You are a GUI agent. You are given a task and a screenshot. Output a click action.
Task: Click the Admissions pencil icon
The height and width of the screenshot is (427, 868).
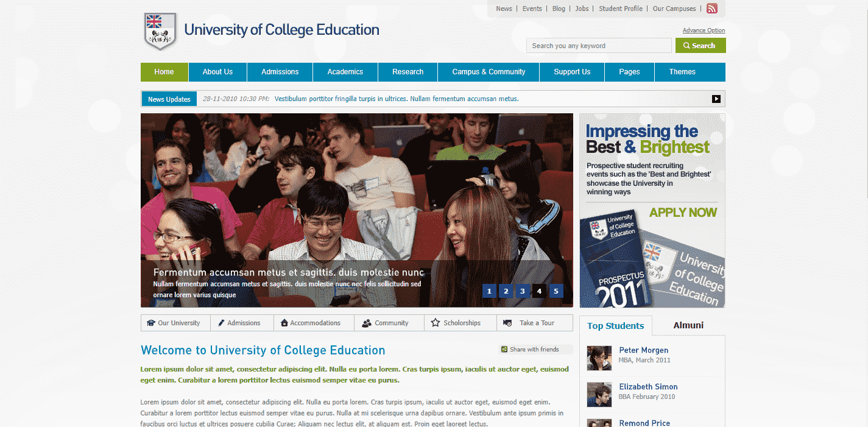[221, 323]
